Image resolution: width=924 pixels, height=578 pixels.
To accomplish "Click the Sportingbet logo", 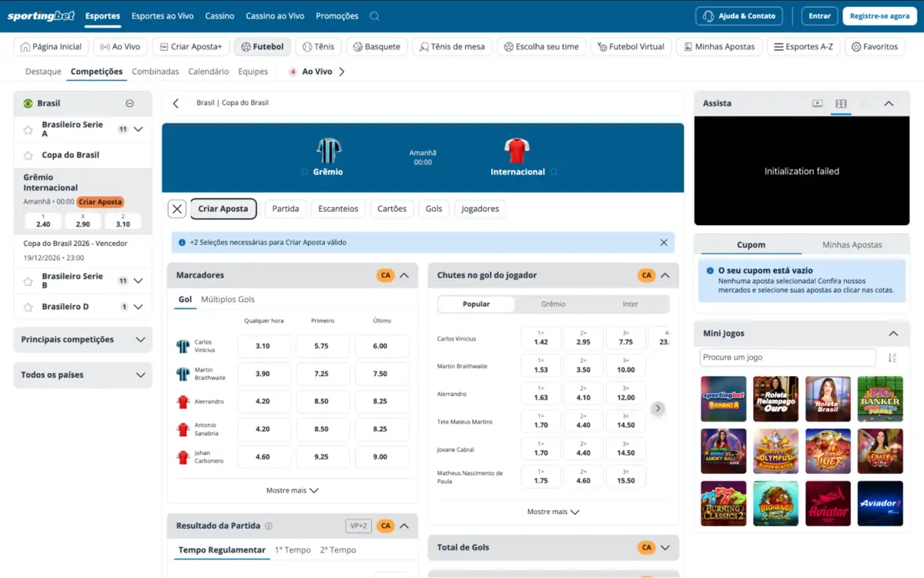I will pos(40,15).
